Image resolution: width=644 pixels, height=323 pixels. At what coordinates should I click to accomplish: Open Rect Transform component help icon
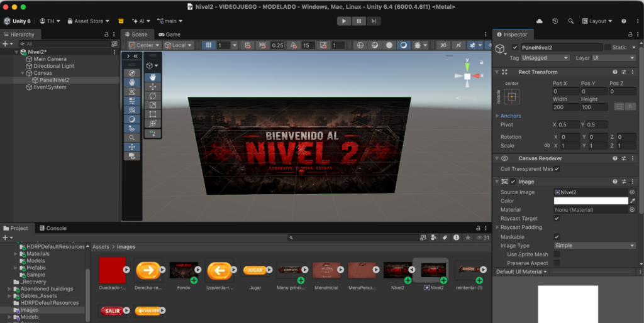coord(615,72)
